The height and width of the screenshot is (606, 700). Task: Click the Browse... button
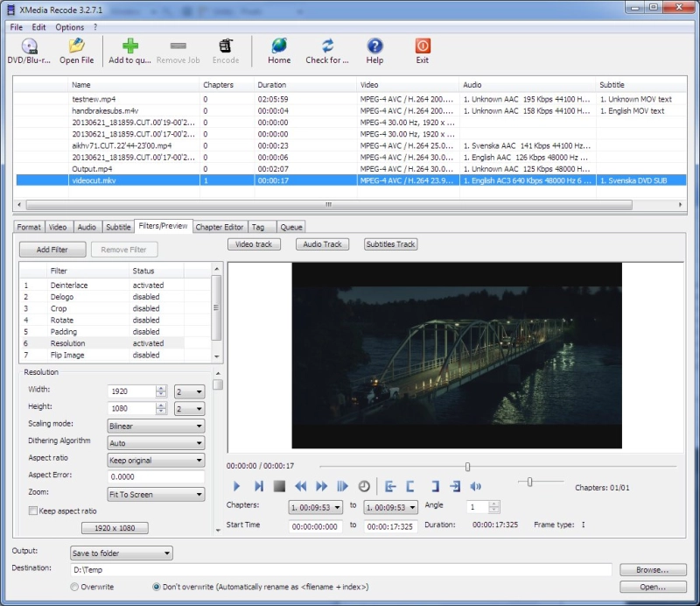653,570
